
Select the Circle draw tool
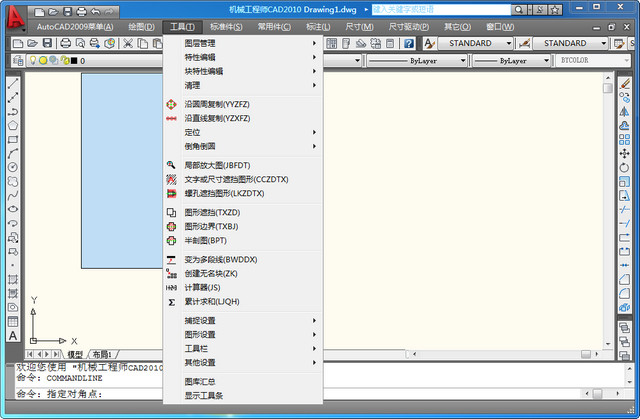point(13,167)
